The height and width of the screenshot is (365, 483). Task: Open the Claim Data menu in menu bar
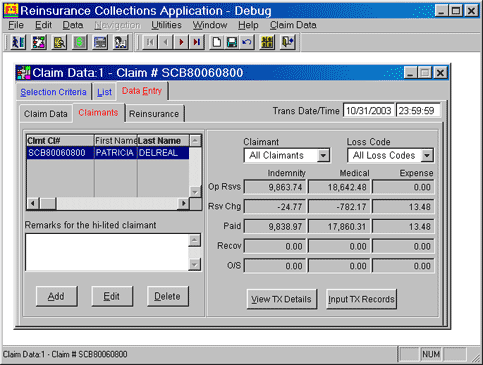293,25
